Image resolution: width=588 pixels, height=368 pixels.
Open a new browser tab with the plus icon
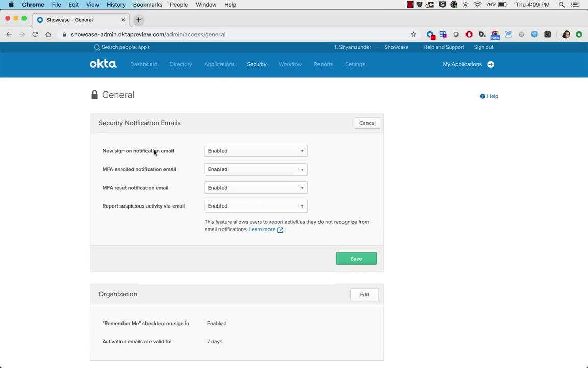(x=139, y=20)
